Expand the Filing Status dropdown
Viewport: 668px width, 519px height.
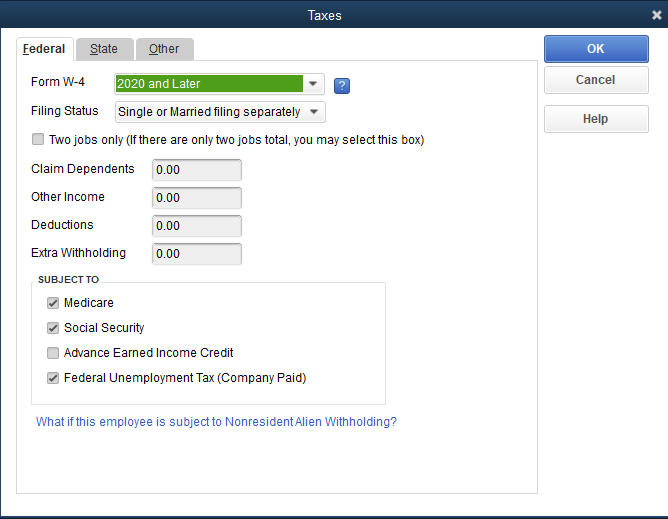tap(315, 112)
